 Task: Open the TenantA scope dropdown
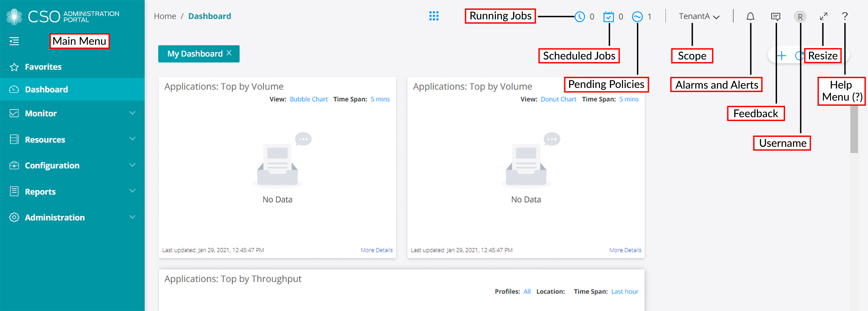click(x=699, y=16)
